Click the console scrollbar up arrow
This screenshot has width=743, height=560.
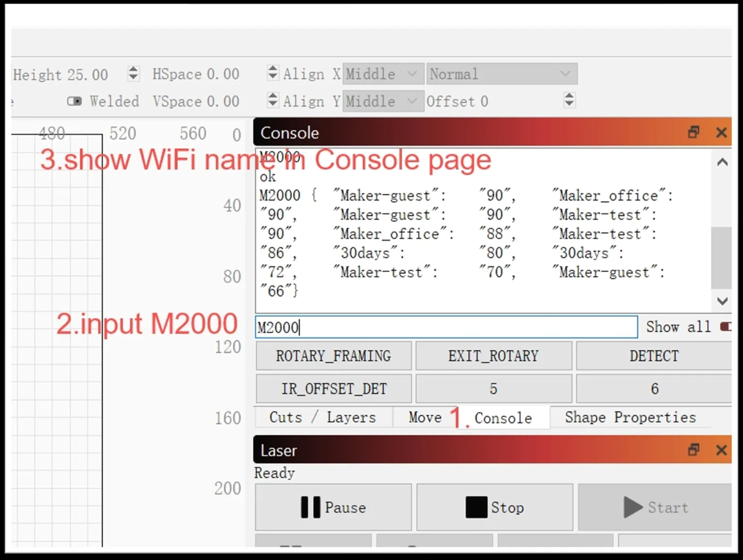click(722, 162)
